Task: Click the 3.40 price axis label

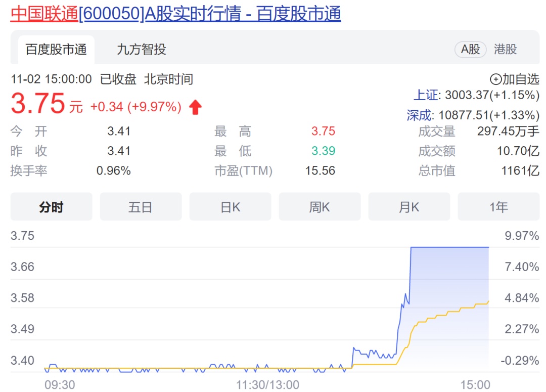Action: pos(22,360)
